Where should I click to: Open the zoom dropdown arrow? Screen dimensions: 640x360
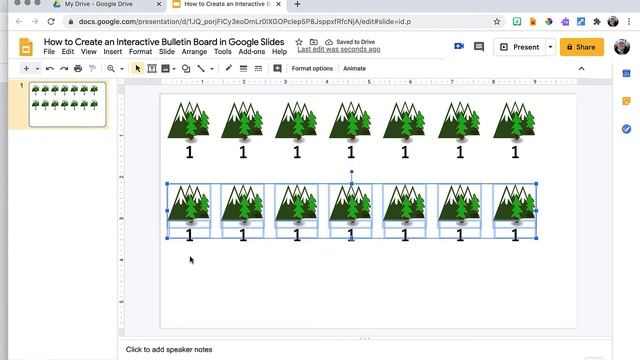(x=122, y=69)
